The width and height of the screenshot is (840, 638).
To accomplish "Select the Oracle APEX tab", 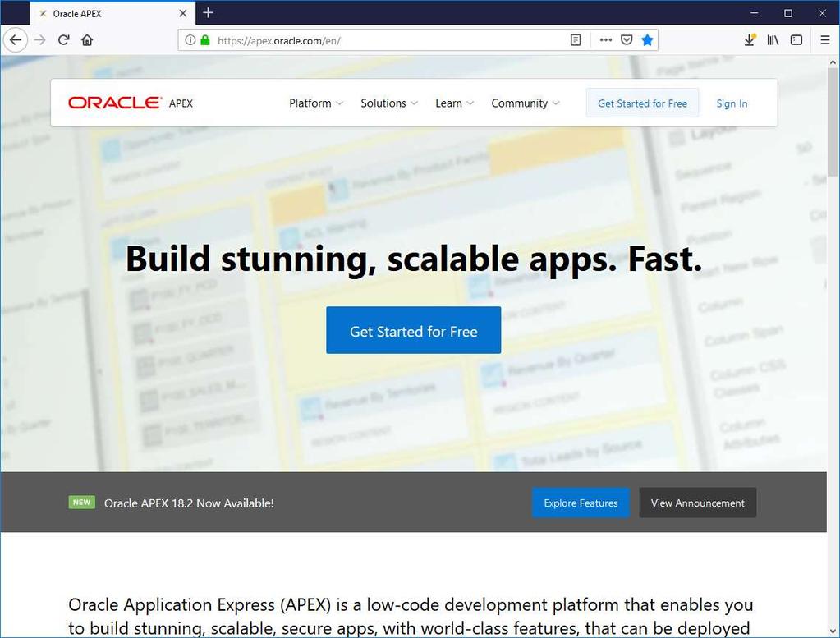I will click(x=112, y=13).
